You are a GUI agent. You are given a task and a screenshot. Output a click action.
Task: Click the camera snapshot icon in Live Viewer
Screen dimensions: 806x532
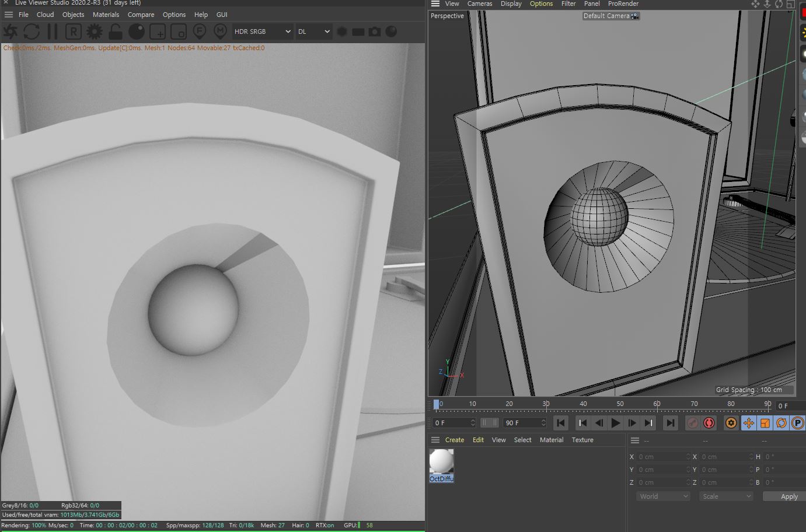point(375,32)
